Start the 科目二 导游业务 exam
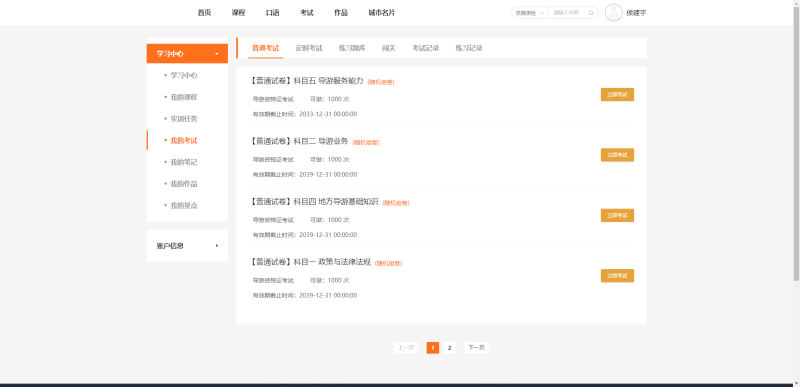800x387 pixels. click(x=617, y=155)
